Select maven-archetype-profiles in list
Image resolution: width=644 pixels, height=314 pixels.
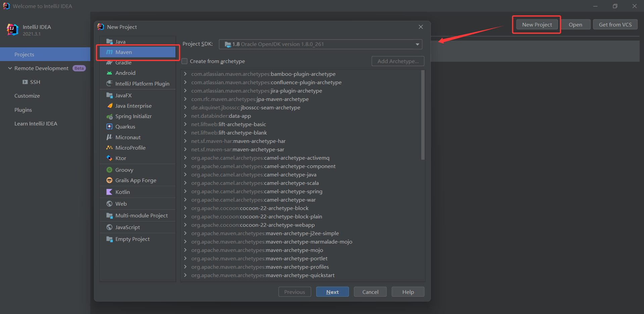point(260,267)
